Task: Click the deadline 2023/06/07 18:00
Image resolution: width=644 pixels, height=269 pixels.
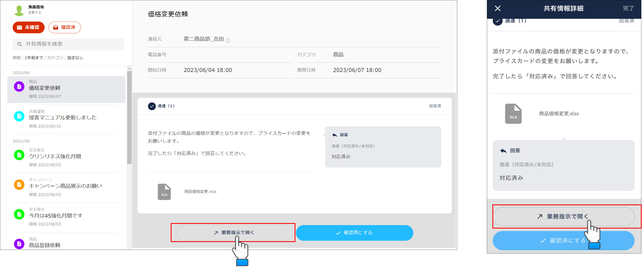Action: coord(357,70)
